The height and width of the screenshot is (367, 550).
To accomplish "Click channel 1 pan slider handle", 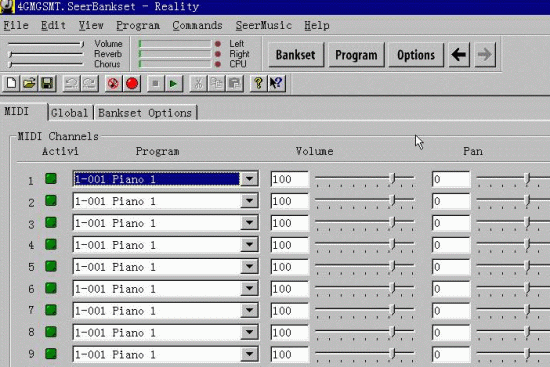I will 527,178.
